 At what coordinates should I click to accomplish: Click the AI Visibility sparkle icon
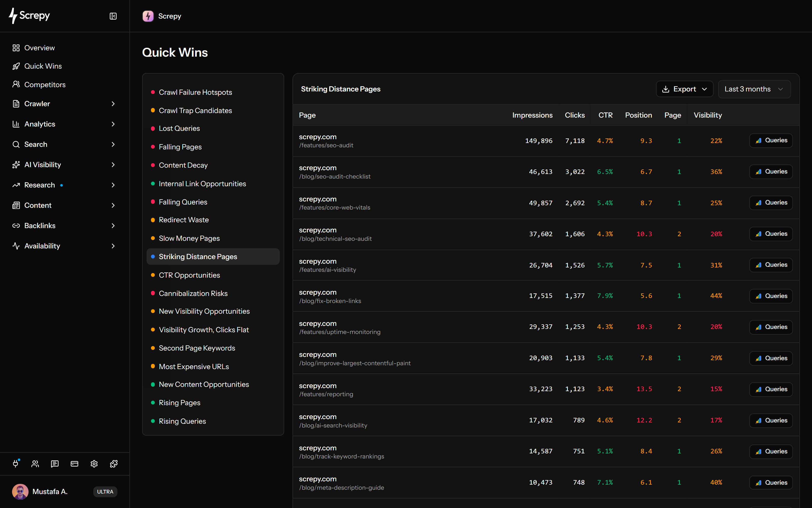(16, 165)
